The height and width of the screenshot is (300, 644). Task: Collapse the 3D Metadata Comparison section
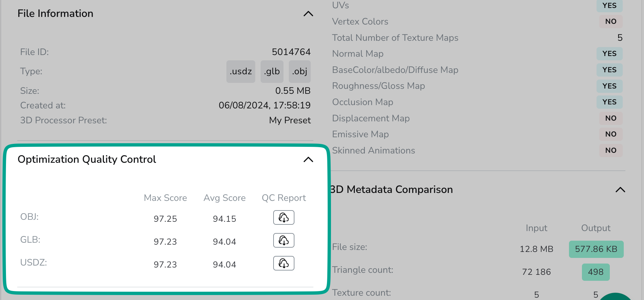tap(620, 190)
